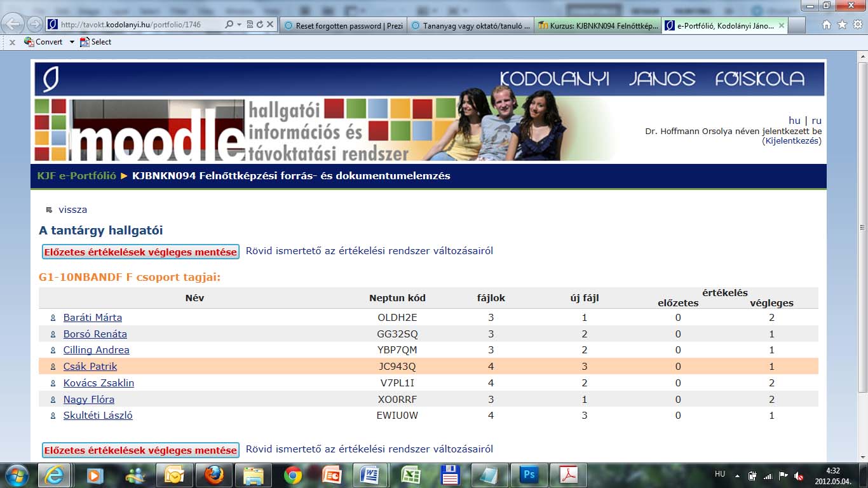The image size is (868, 488).
Task: Show hidden system tray icons
Action: coord(737,475)
